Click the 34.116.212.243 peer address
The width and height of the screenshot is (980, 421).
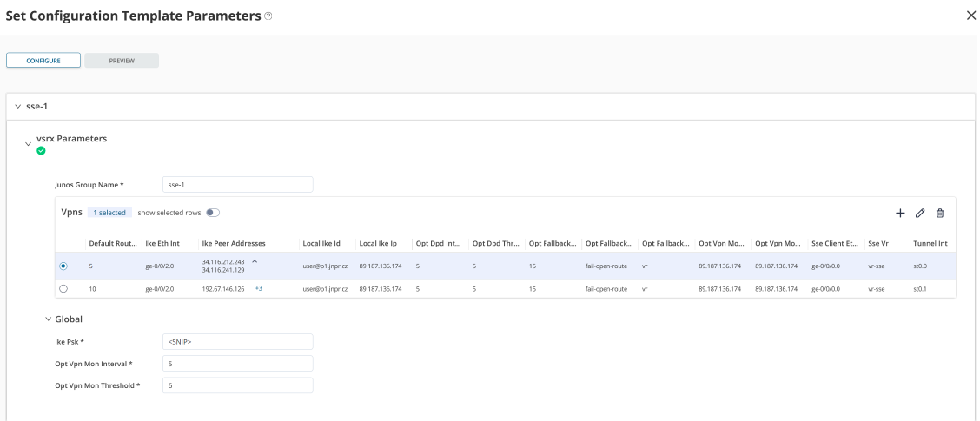pyautogui.click(x=223, y=262)
